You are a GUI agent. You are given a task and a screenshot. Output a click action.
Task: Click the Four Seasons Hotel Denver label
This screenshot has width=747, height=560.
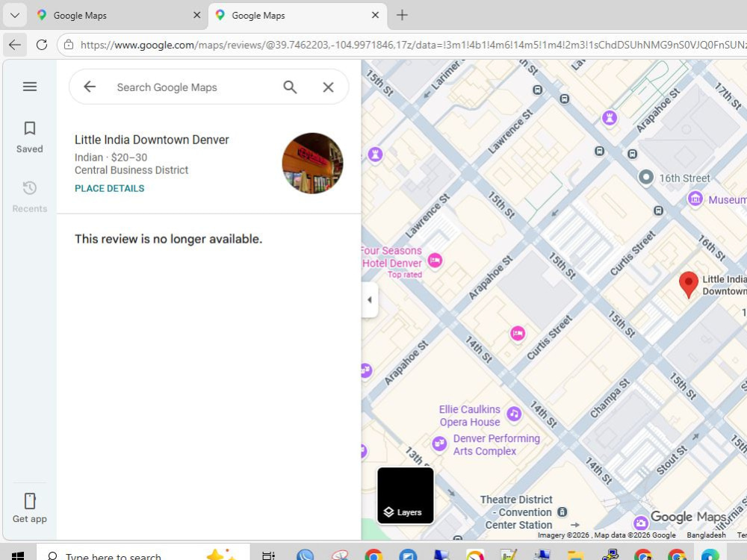pyautogui.click(x=391, y=257)
